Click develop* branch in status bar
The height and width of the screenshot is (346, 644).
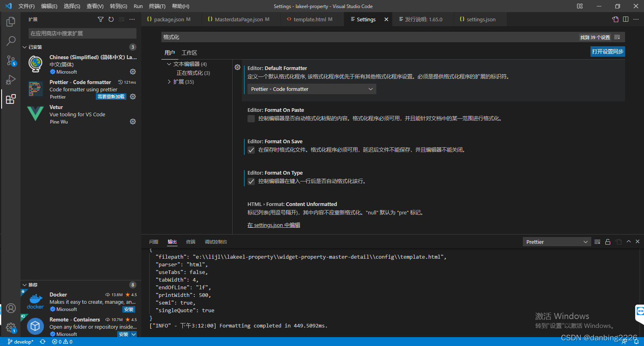coord(20,342)
